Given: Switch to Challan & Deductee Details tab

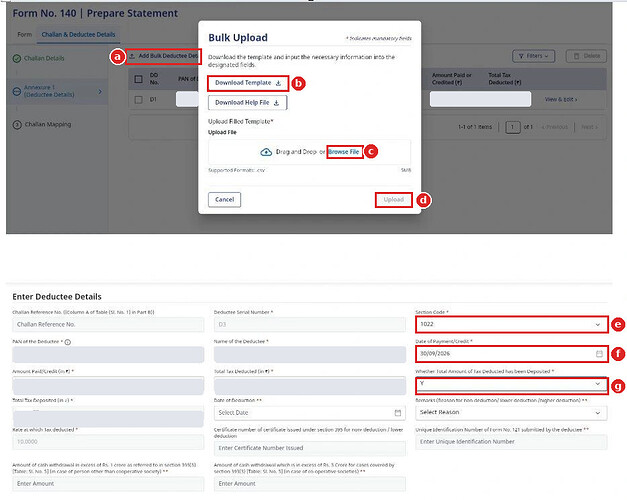Looking at the screenshot, I should pos(78,34).
